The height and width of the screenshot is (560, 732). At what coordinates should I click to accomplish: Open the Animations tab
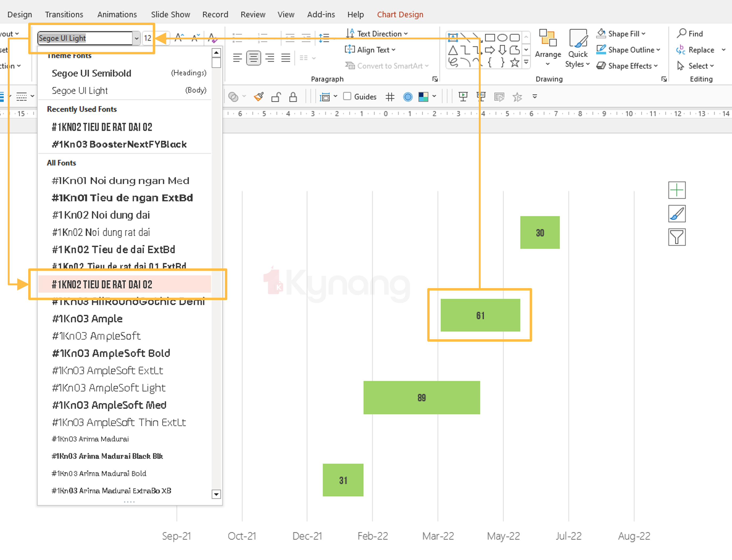tap(117, 14)
